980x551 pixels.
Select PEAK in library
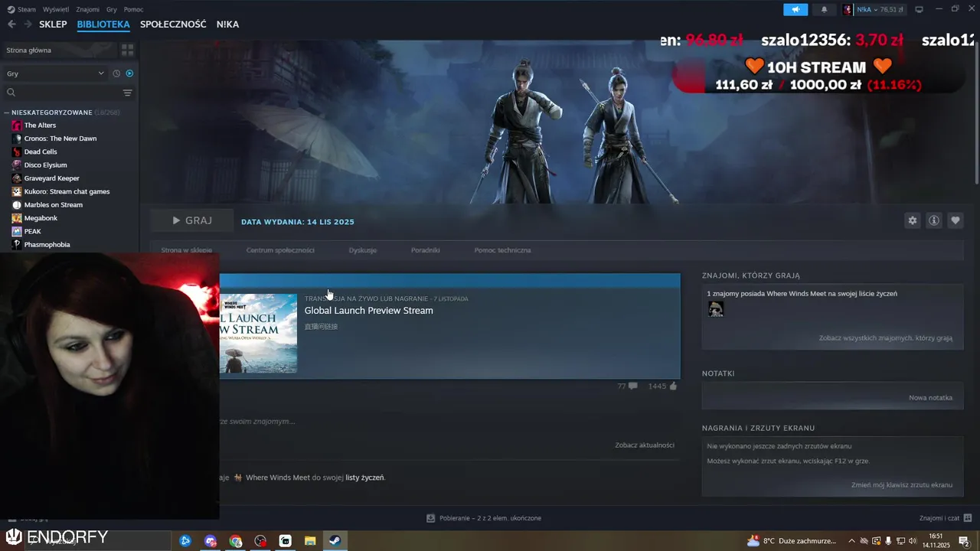tap(32, 231)
